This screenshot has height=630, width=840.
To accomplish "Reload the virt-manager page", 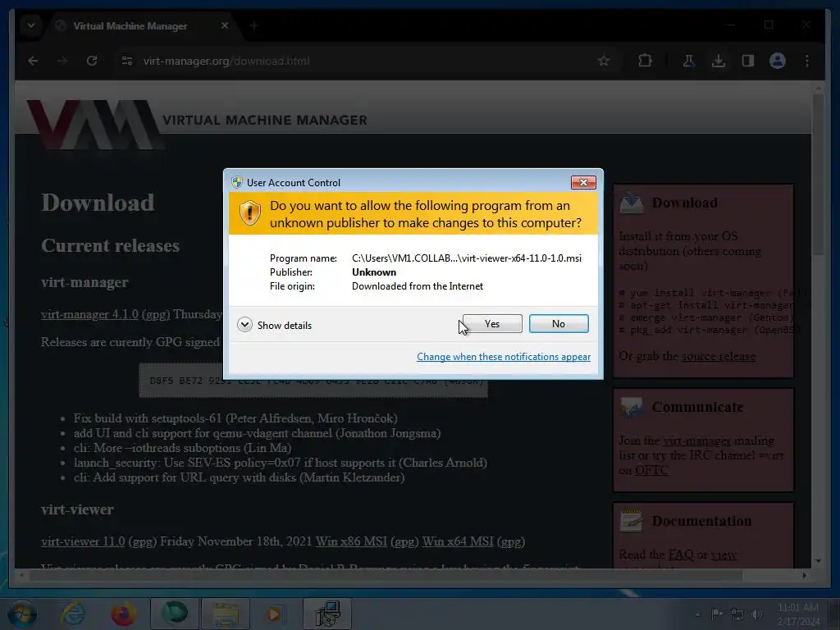I will [92, 61].
